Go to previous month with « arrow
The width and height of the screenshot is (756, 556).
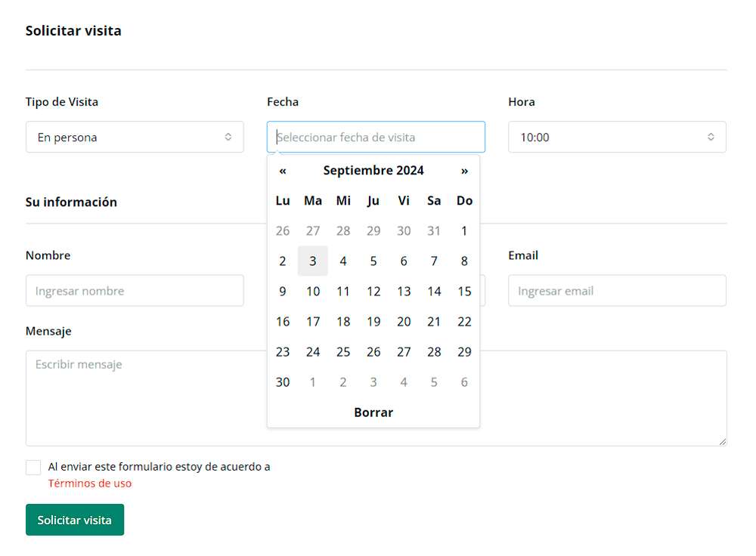[283, 171]
